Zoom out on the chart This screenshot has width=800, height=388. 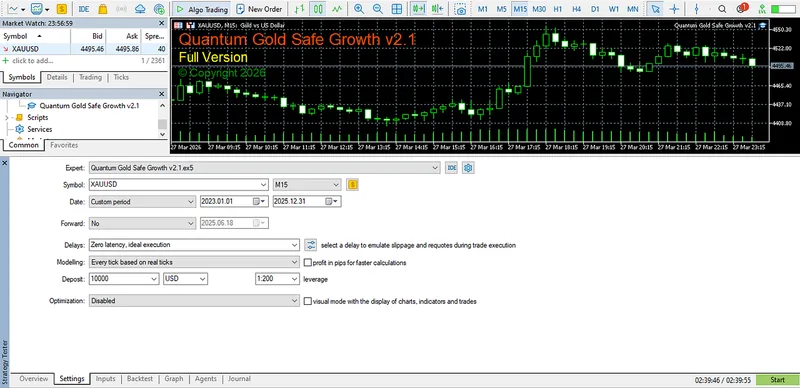click(378, 9)
